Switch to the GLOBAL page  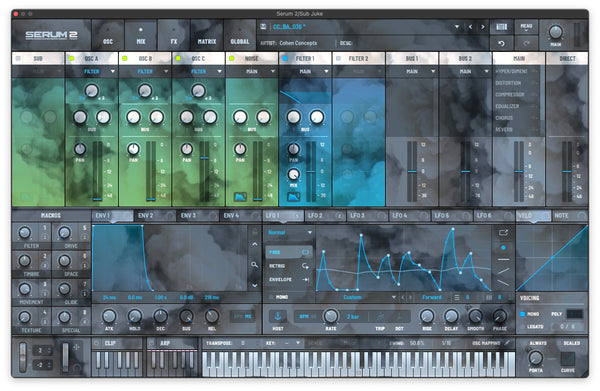tap(240, 35)
